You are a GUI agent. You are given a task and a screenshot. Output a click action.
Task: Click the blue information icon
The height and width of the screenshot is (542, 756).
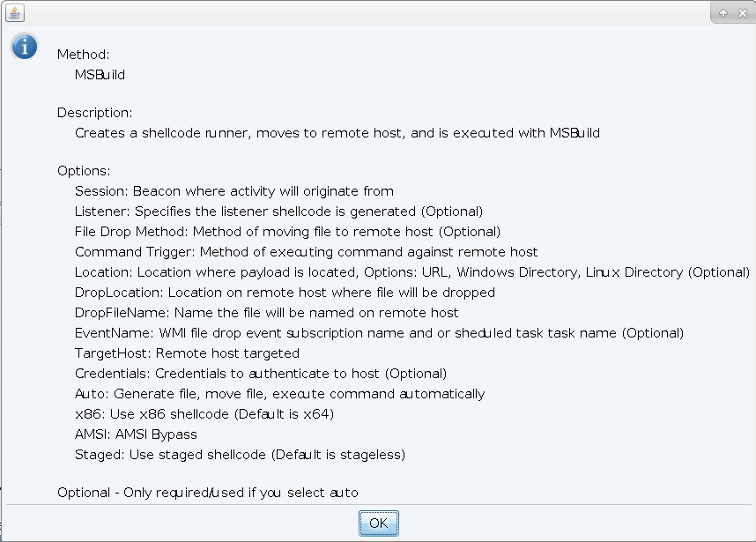point(24,47)
